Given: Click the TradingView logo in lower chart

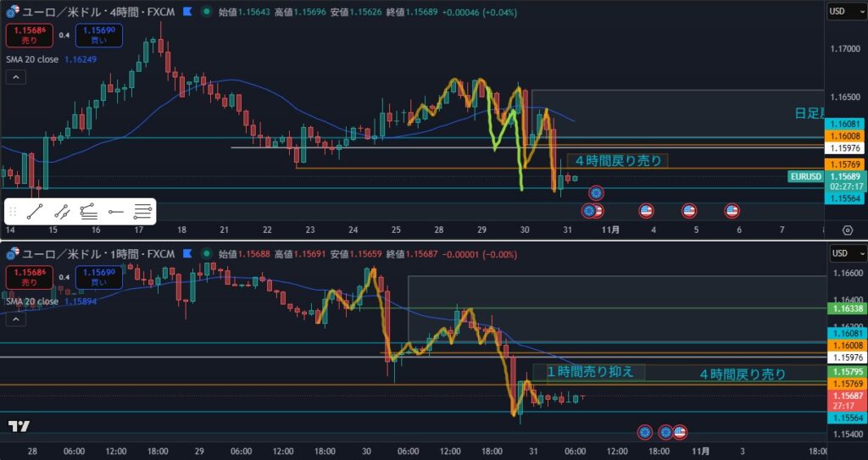Looking at the screenshot, I should tap(19, 426).
